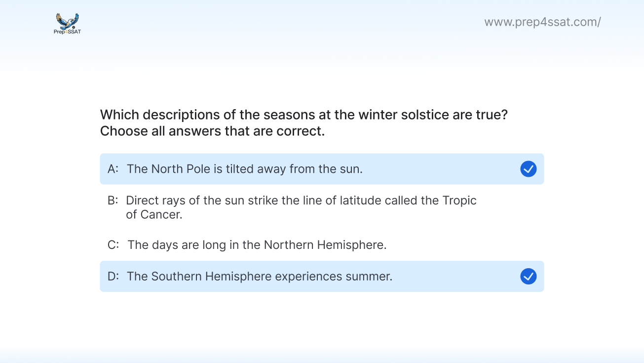Image resolution: width=644 pixels, height=363 pixels.
Task: Click the wrapped "of Cancer." line in answer B
Action: coord(154,215)
